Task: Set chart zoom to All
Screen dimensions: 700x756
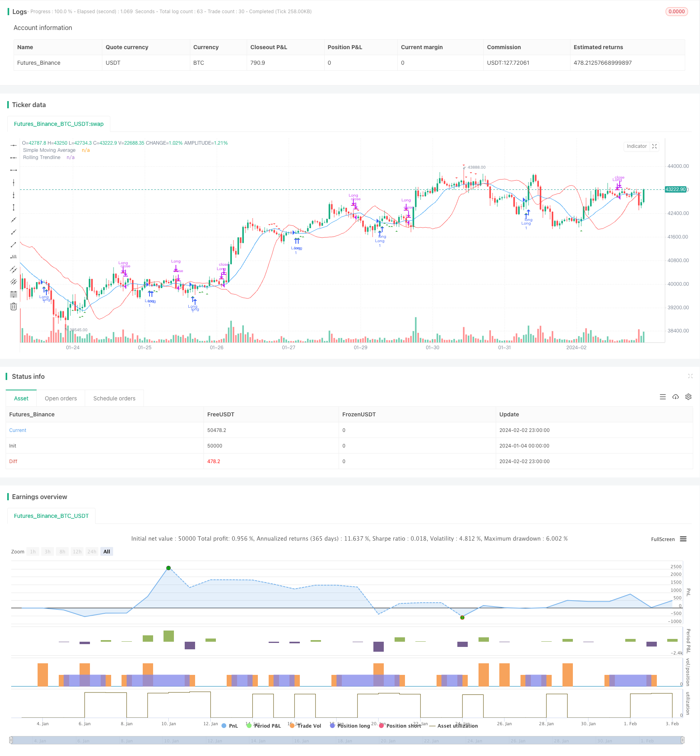Action: pyautogui.click(x=107, y=551)
